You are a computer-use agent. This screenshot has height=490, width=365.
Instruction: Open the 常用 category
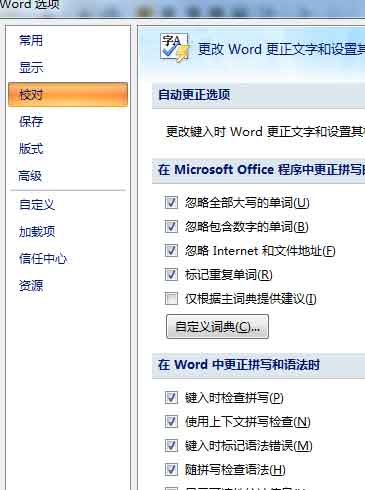pos(31,41)
